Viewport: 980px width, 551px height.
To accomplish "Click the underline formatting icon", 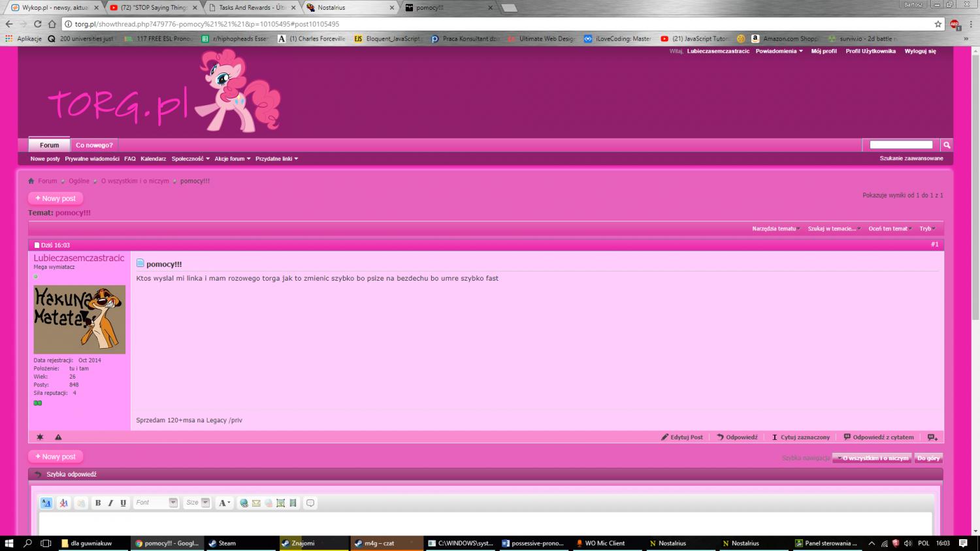I will click(123, 503).
